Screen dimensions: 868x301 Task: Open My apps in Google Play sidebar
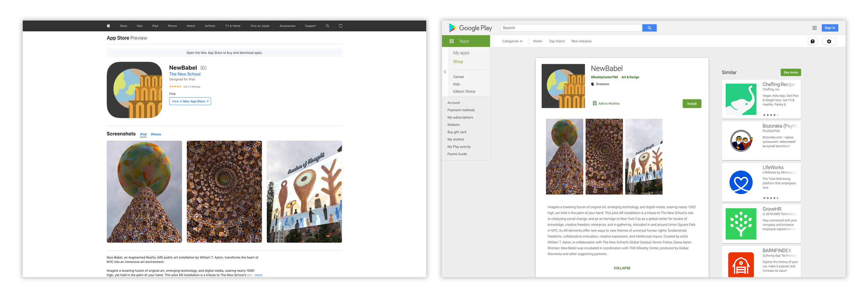click(461, 53)
